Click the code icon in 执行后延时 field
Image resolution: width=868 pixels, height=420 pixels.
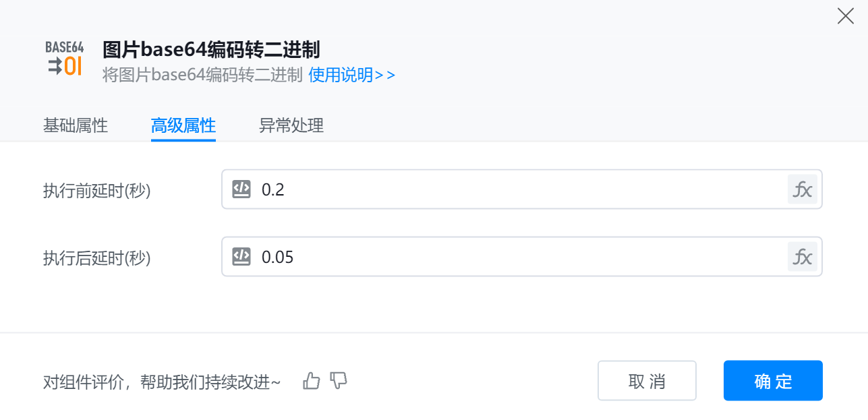[241, 257]
